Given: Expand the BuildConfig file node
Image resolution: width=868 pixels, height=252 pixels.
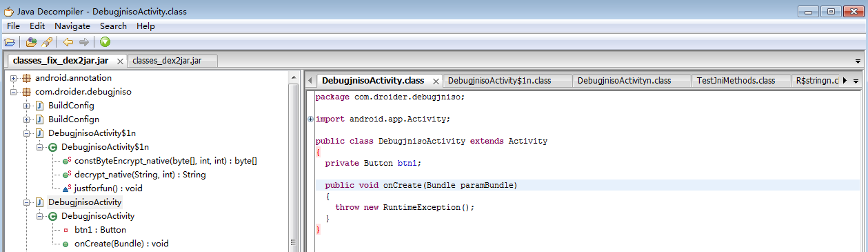Looking at the screenshot, I should 26,106.
